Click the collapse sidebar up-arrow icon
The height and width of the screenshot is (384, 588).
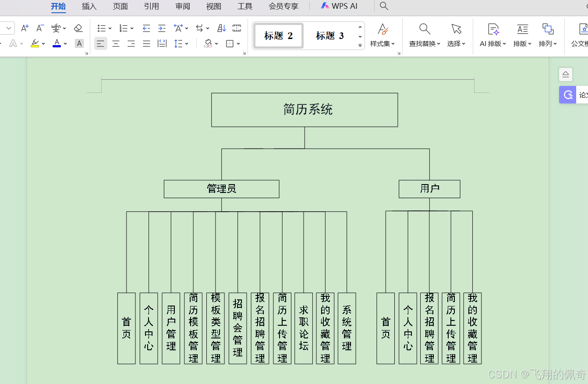(x=566, y=75)
